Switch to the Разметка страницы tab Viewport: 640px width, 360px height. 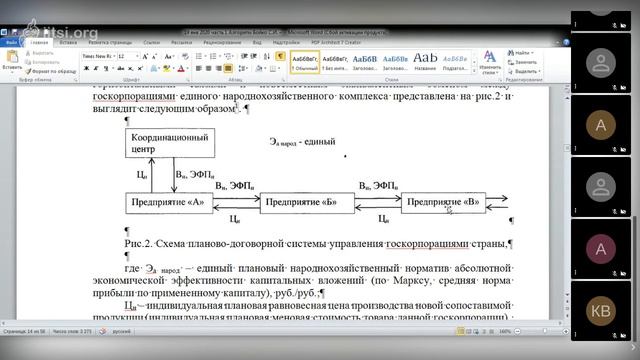coord(110,42)
